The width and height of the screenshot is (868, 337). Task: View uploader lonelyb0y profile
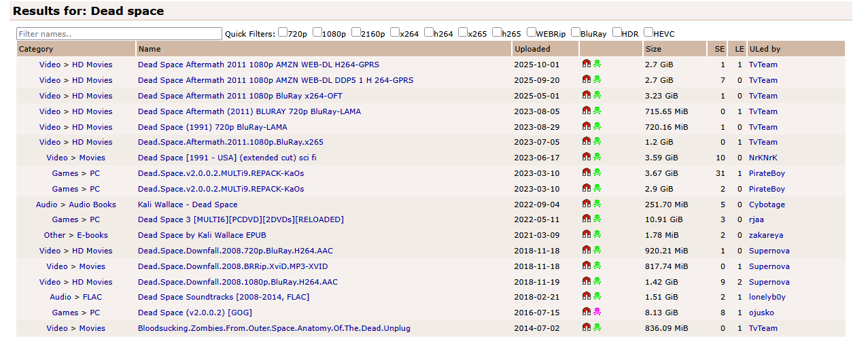(767, 297)
